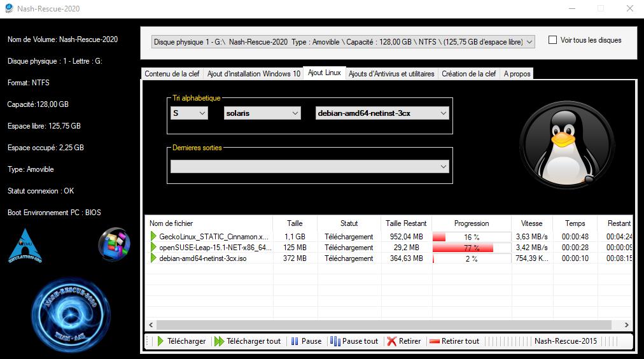Click the Statut column header
644x359 pixels.
[349, 223]
